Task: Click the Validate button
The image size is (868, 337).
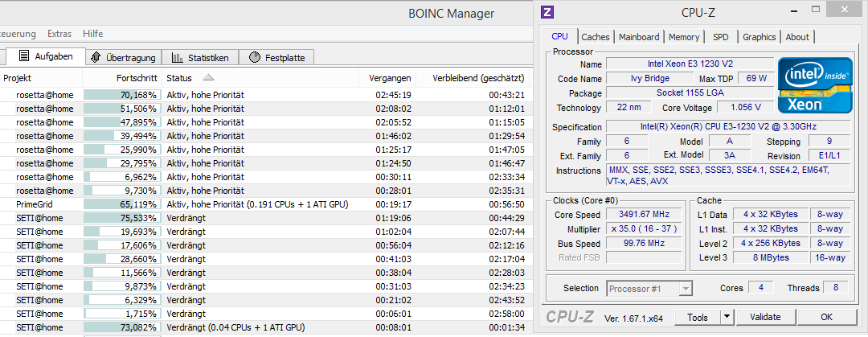Action: click(x=765, y=318)
